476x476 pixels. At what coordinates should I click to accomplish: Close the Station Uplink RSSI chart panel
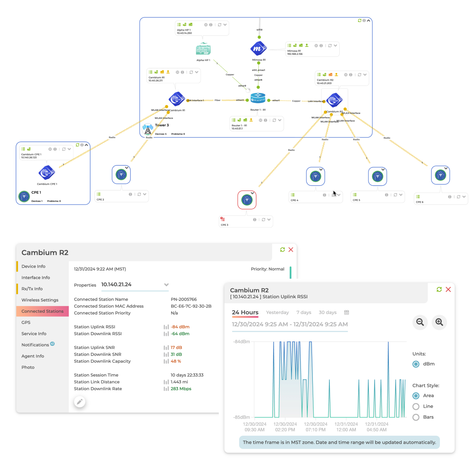click(x=448, y=289)
